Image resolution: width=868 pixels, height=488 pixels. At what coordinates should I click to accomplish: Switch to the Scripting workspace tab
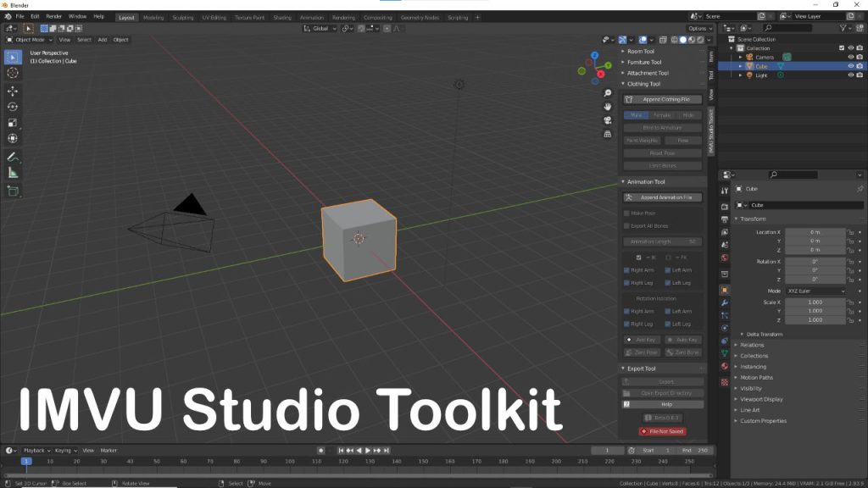(x=459, y=16)
